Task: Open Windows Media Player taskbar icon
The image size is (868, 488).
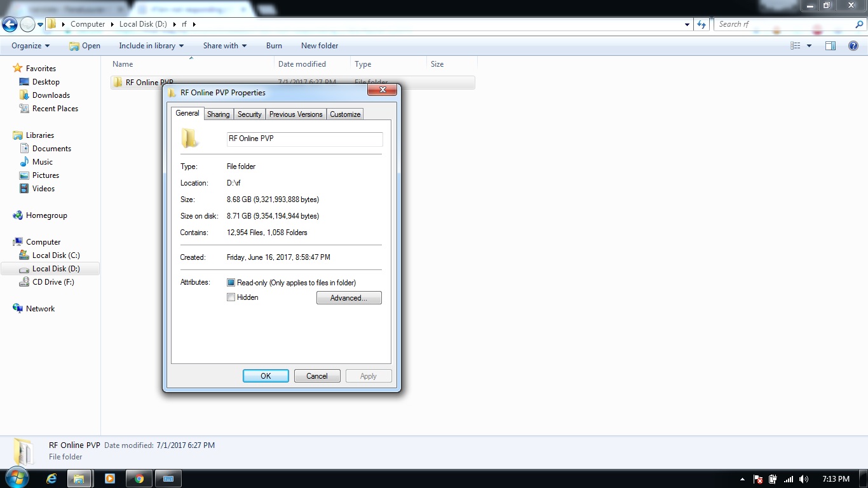Action: pyautogui.click(x=109, y=478)
